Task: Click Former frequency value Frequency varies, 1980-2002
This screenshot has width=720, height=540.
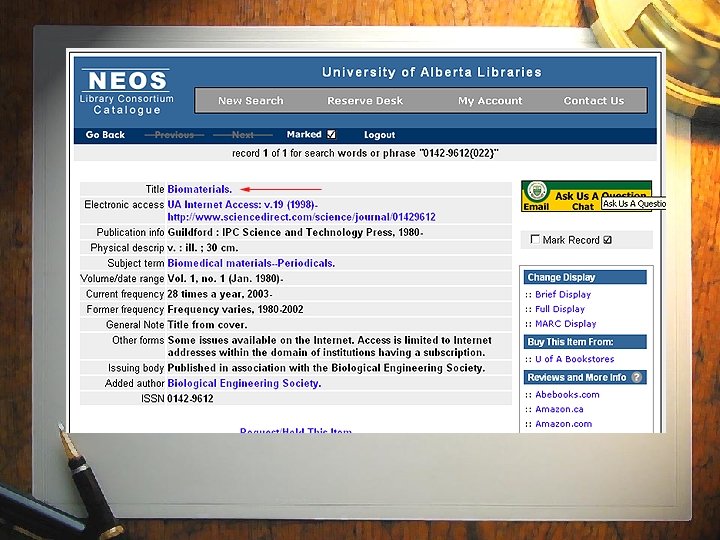Action: [x=235, y=309]
